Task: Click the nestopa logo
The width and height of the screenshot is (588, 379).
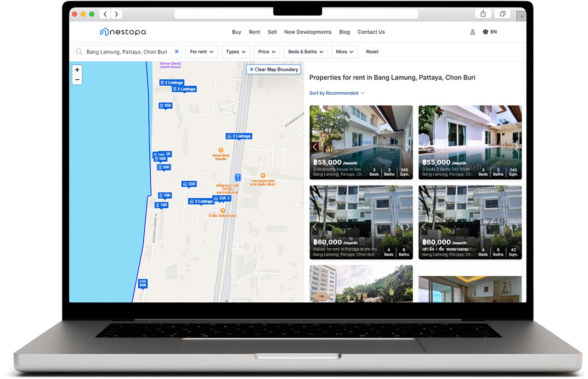Action: click(x=123, y=32)
